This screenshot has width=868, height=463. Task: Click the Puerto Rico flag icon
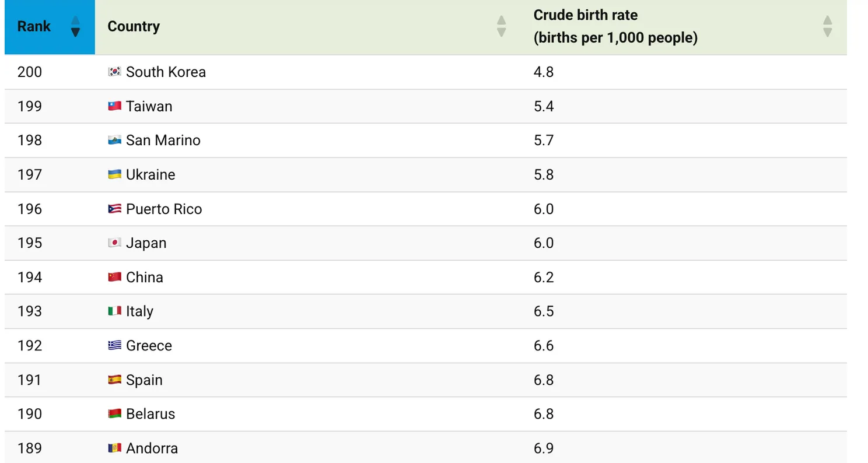point(115,209)
